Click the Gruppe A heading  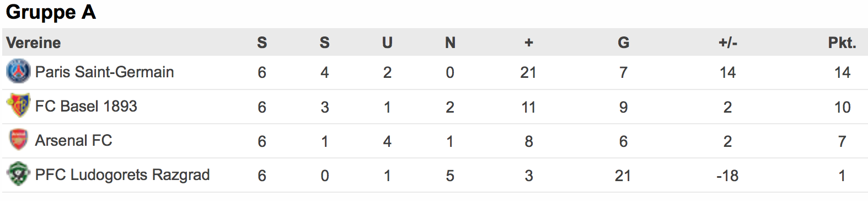pos(51,12)
